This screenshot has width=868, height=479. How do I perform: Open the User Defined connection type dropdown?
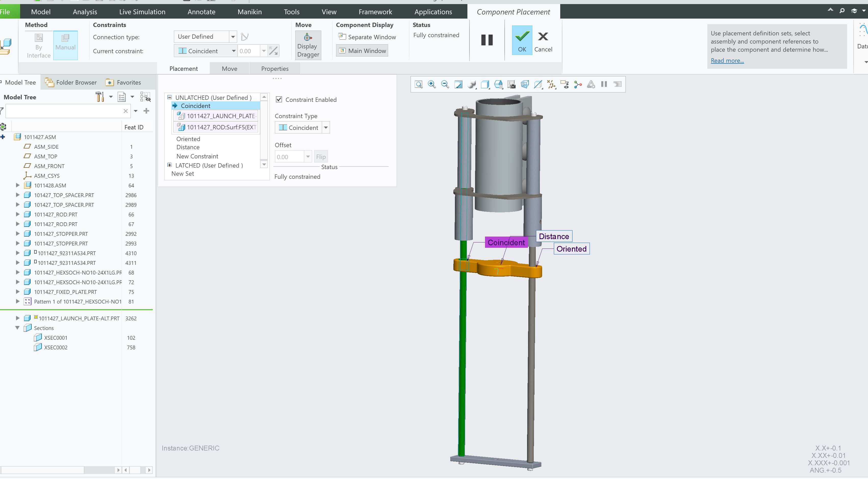[x=233, y=37]
